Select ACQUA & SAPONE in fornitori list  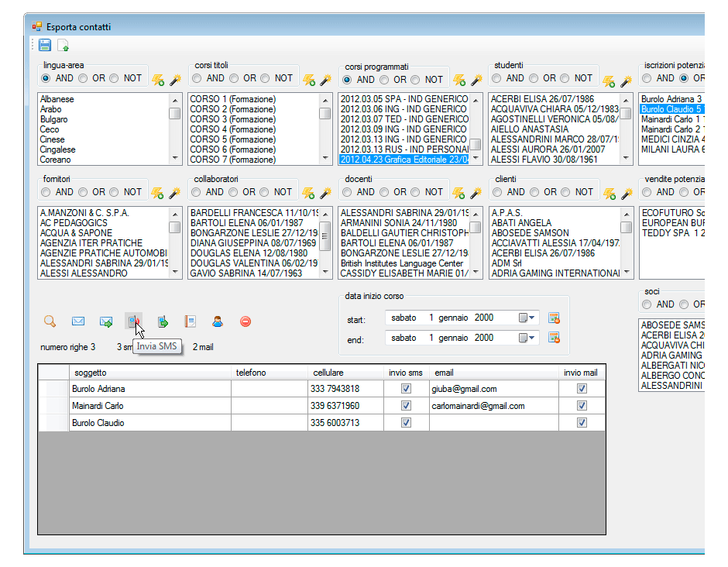coord(104,233)
